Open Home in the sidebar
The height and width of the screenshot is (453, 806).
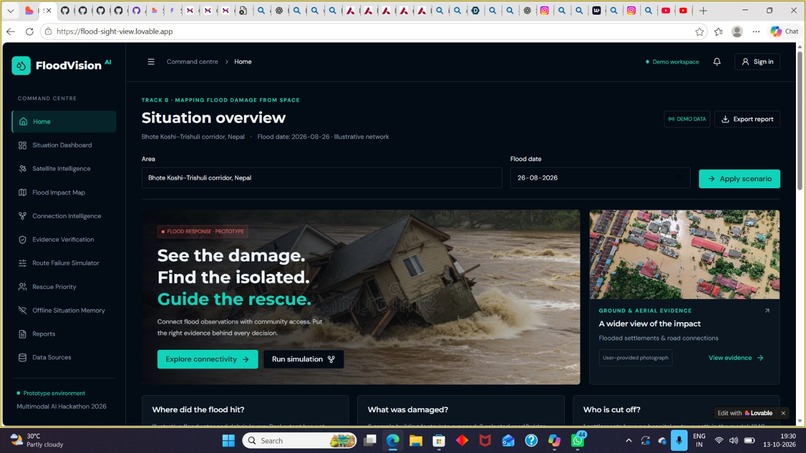click(64, 121)
